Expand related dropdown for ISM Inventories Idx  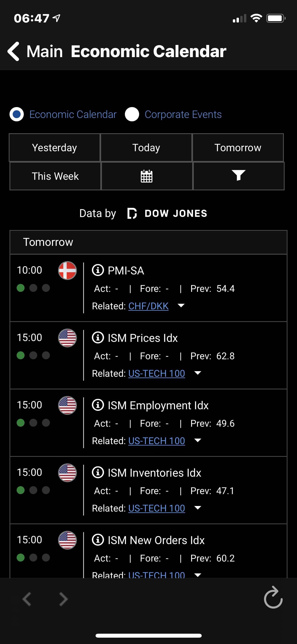197,508
